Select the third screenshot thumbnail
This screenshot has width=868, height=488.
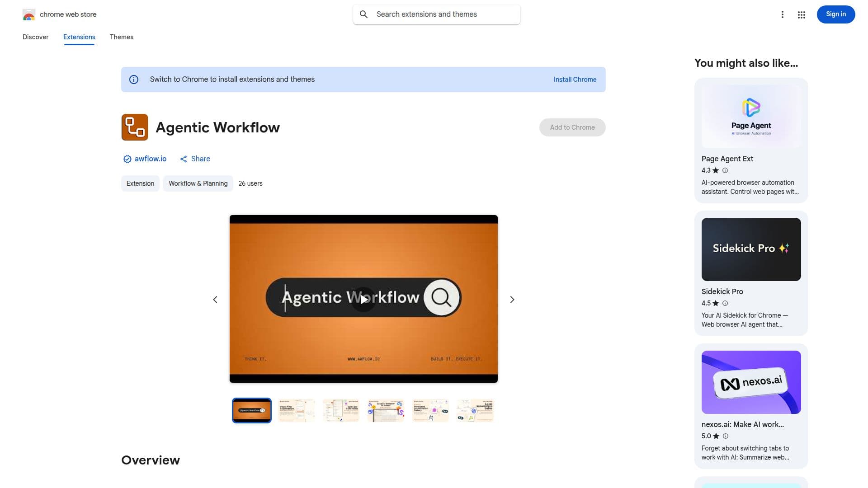pyautogui.click(x=341, y=410)
